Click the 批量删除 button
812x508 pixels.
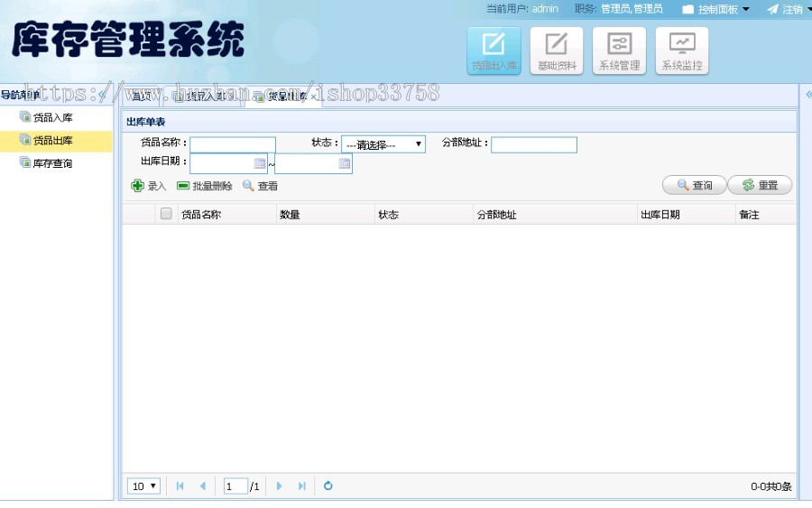pos(205,186)
